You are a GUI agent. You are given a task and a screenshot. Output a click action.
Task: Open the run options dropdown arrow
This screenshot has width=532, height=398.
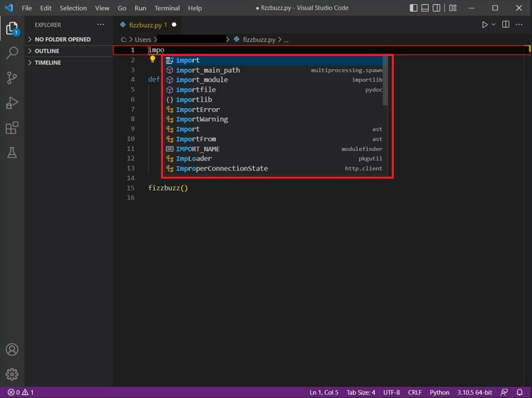[x=493, y=25]
